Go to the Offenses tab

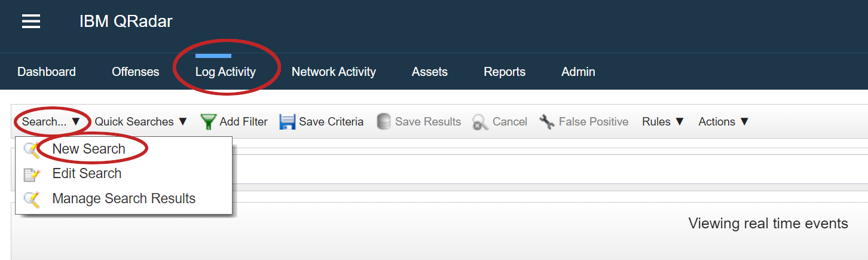point(136,72)
